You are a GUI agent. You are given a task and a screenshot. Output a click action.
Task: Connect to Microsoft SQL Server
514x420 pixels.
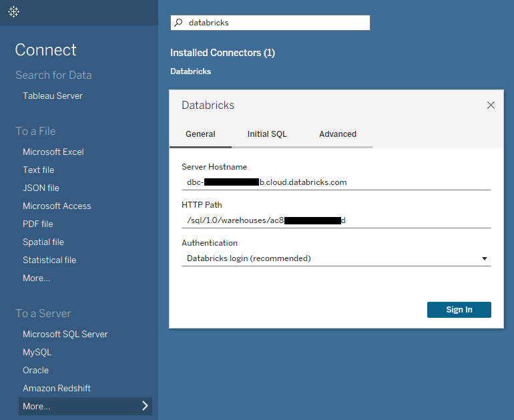point(65,334)
